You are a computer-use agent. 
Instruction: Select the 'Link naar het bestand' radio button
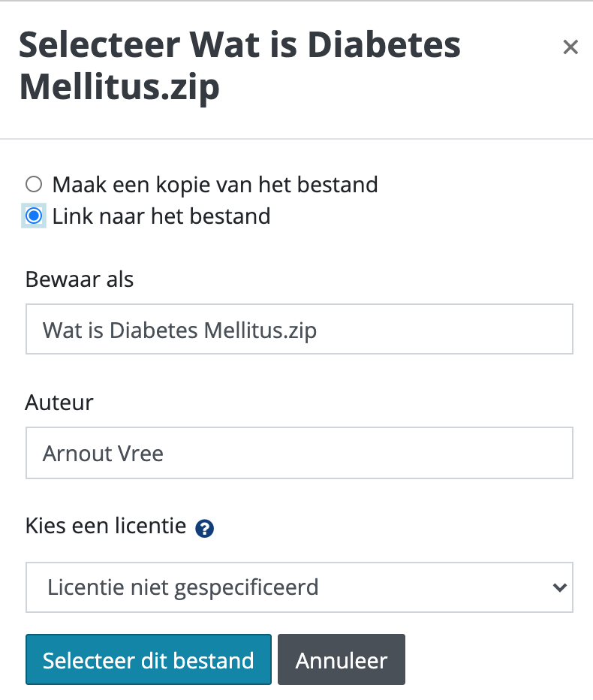[34, 216]
